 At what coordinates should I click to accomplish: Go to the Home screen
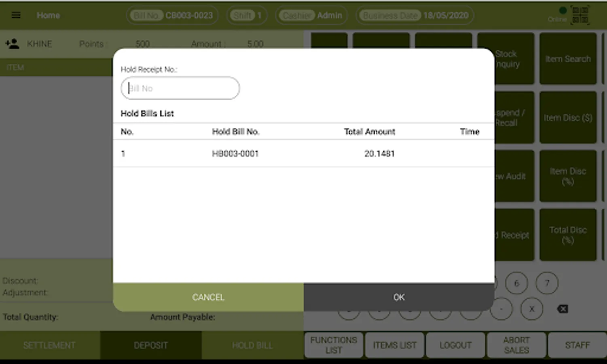tap(48, 15)
